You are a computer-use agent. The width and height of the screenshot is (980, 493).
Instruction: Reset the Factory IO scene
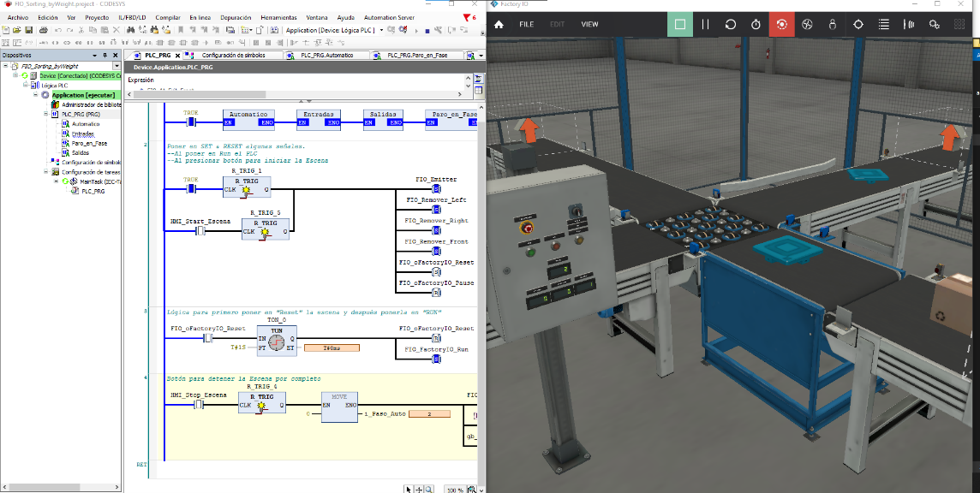pyautogui.click(x=731, y=24)
